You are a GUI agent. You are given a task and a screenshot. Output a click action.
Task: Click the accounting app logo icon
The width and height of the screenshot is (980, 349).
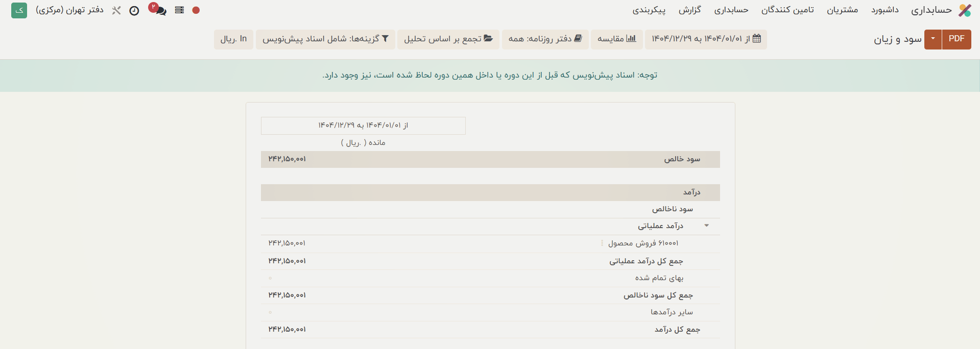click(x=965, y=10)
